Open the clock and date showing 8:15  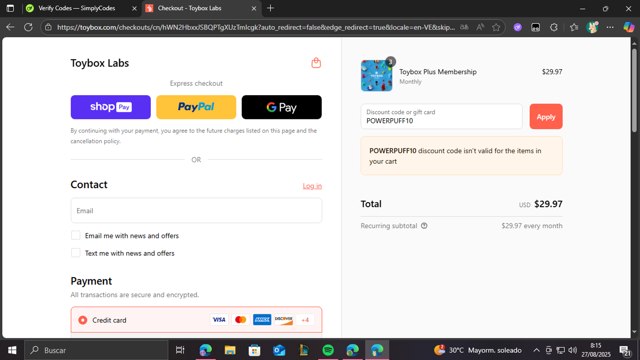pyautogui.click(x=596, y=350)
